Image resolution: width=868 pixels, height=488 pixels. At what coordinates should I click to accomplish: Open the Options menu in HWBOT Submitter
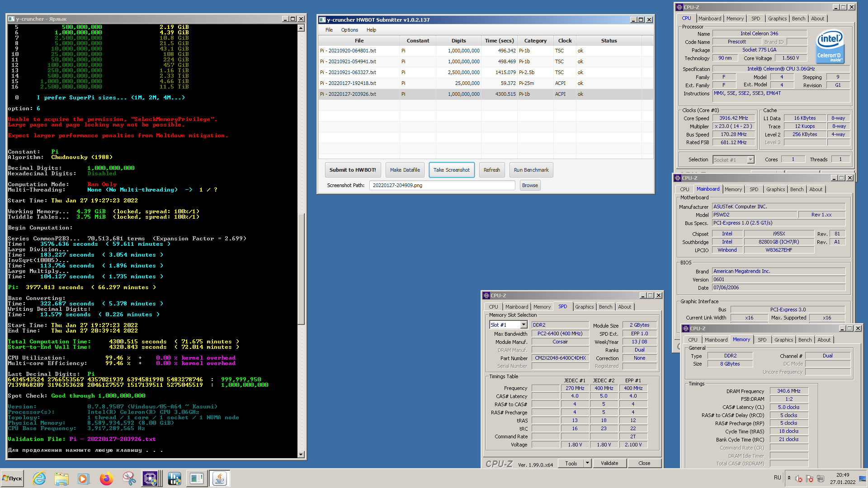[x=349, y=30]
